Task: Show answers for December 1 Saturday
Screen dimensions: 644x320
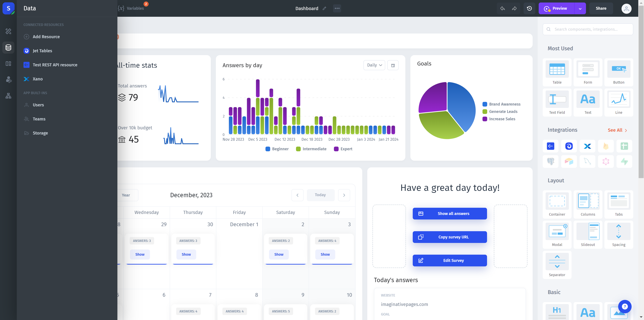Action: (x=279, y=254)
